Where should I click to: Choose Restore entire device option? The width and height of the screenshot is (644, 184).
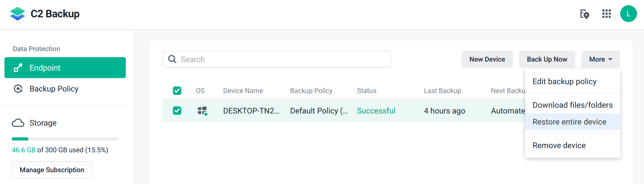click(573, 122)
